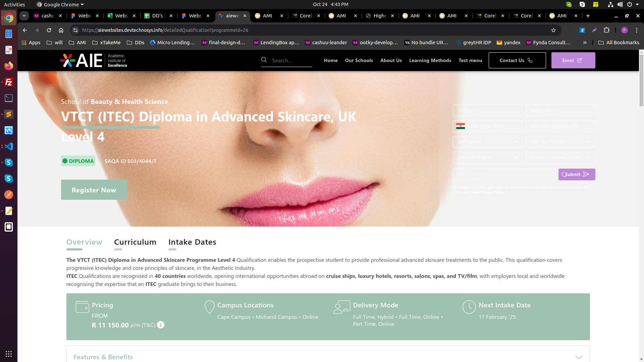Viewport: 644px width, 362px height.
Task: Open Activities overview
Action: pos(14,4)
